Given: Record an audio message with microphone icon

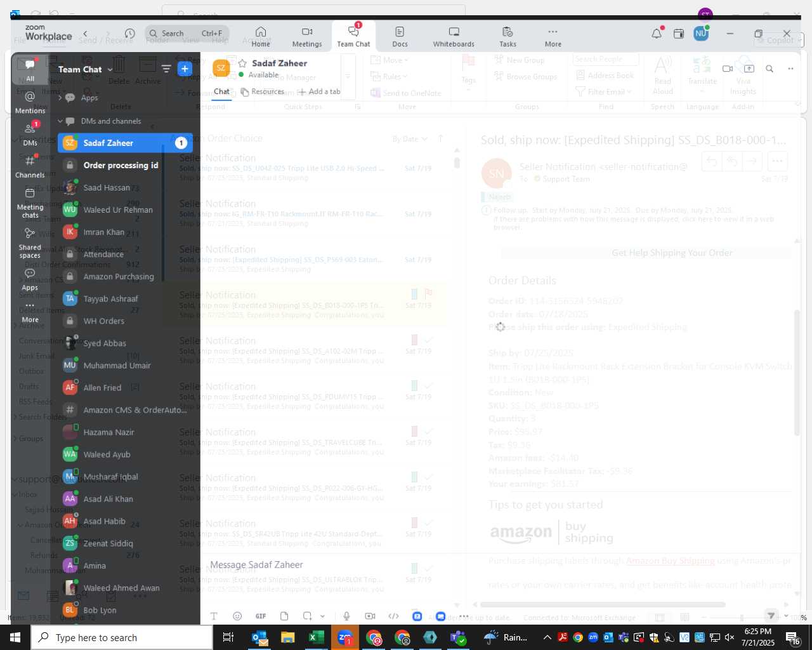Looking at the screenshot, I should [x=346, y=616].
